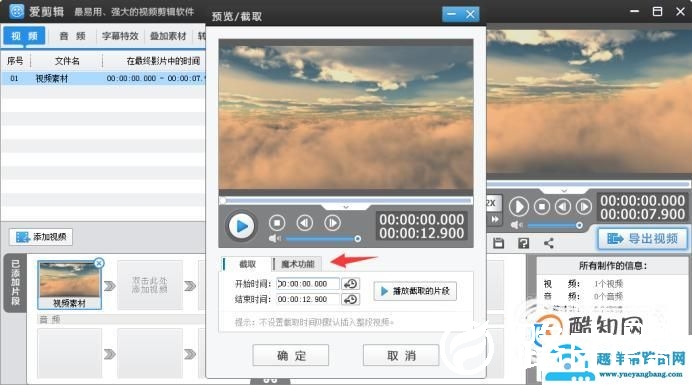692x385 pixels.
Task: Click the 开始时间 input field
Action: (308, 284)
